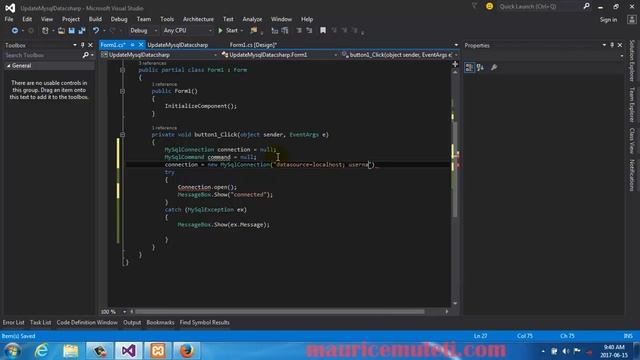
Task: Open the member dropdown showing button1_Click
Action: [x=400, y=55]
